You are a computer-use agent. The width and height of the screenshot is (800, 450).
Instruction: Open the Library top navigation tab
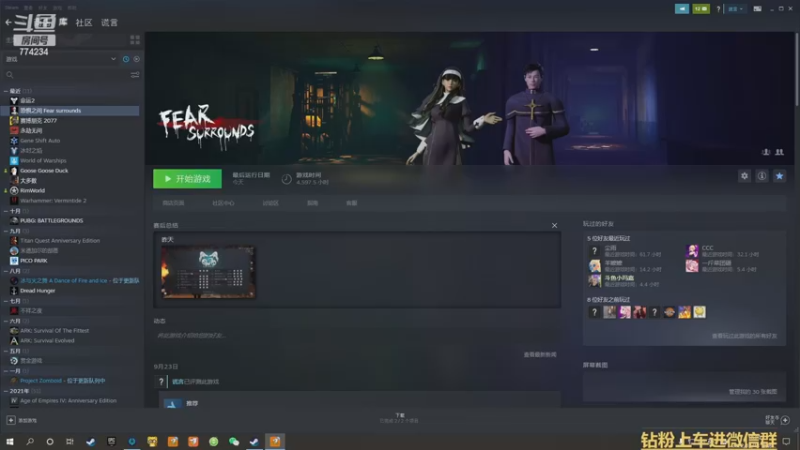(x=63, y=21)
